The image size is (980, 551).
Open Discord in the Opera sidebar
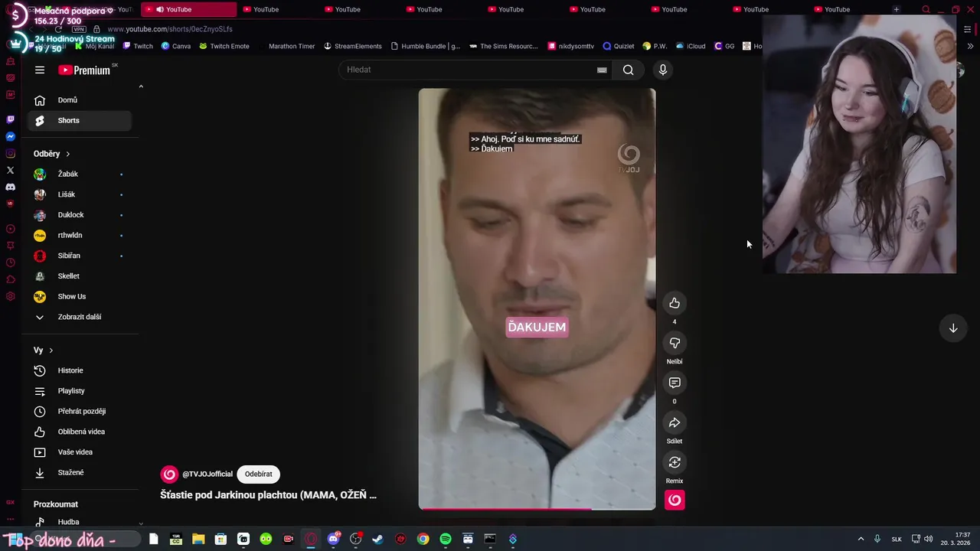click(x=10, y=187)
